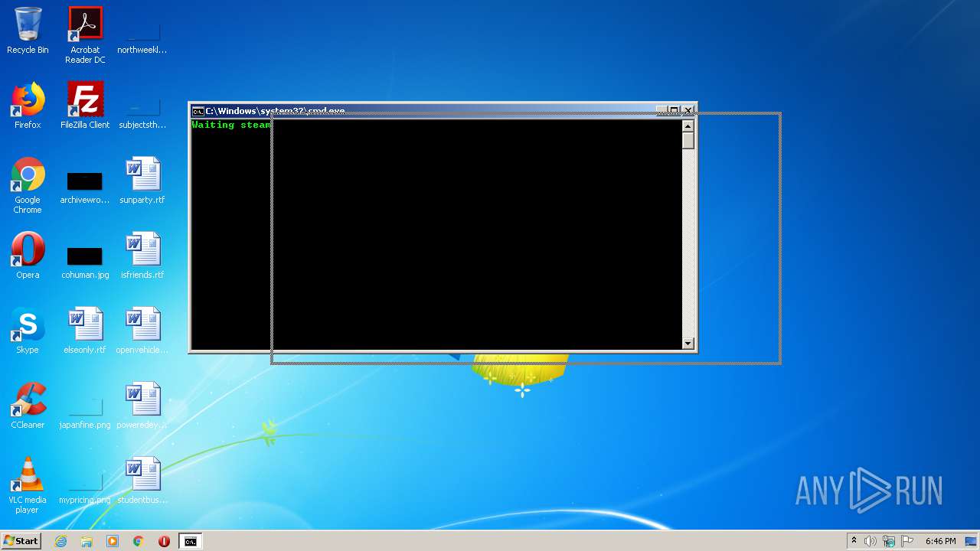Screen dimensions: 980x551
Task: Launch CCleaner desktop shortcut
Action: point(28,406)
